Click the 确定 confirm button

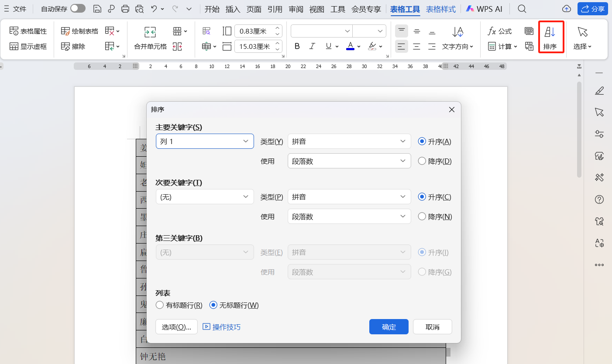click(x=388, y=326)
